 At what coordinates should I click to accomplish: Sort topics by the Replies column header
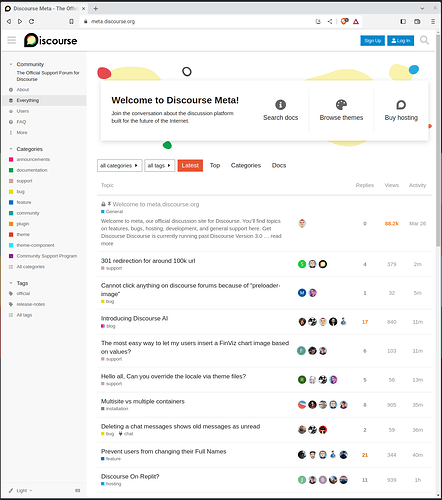click(x=365, y=185)
